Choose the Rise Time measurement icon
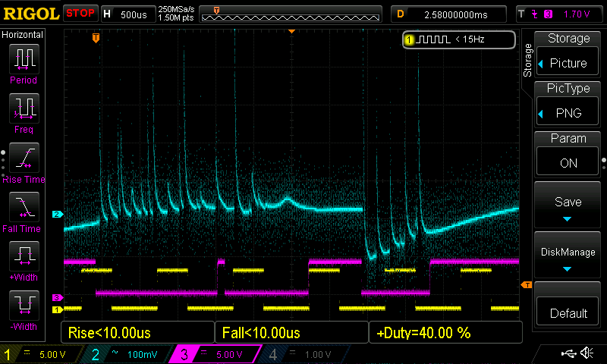The height and width of the screenshot is (364, 607). click(x=24, y=160)
